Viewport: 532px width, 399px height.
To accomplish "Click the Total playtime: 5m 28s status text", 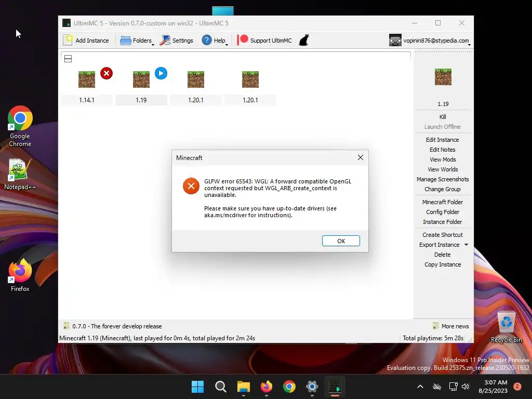I will point(433,338).
